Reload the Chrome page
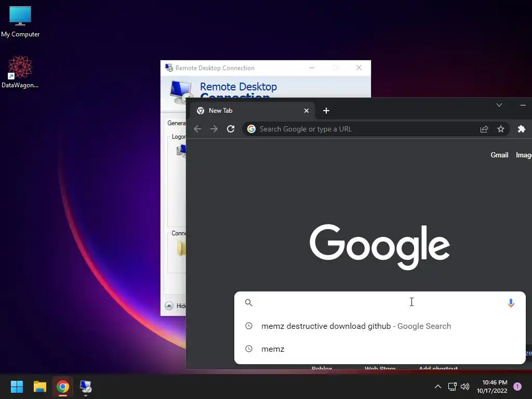532x399 pixels. [x=231, y=129]
